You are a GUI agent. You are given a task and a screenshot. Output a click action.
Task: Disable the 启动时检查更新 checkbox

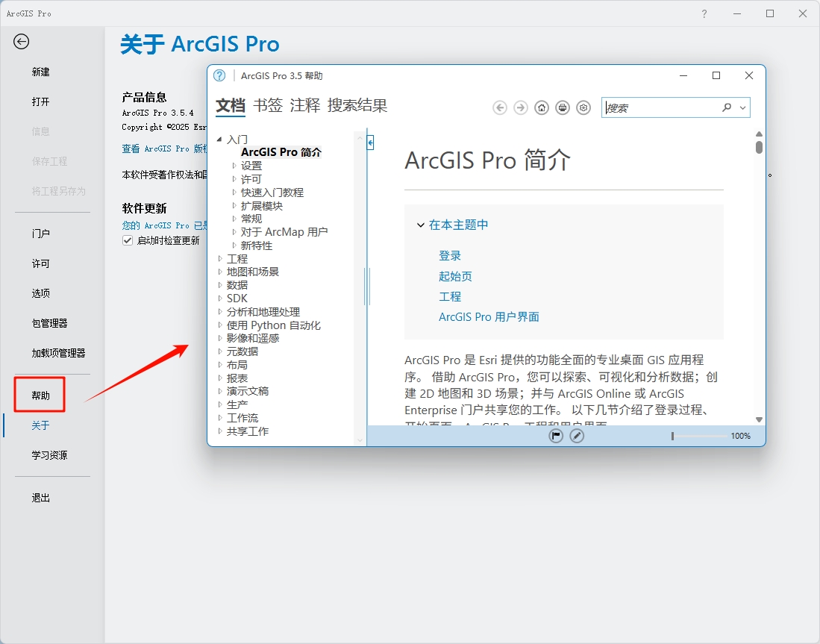pyautogui.click(x=127, y=240)
